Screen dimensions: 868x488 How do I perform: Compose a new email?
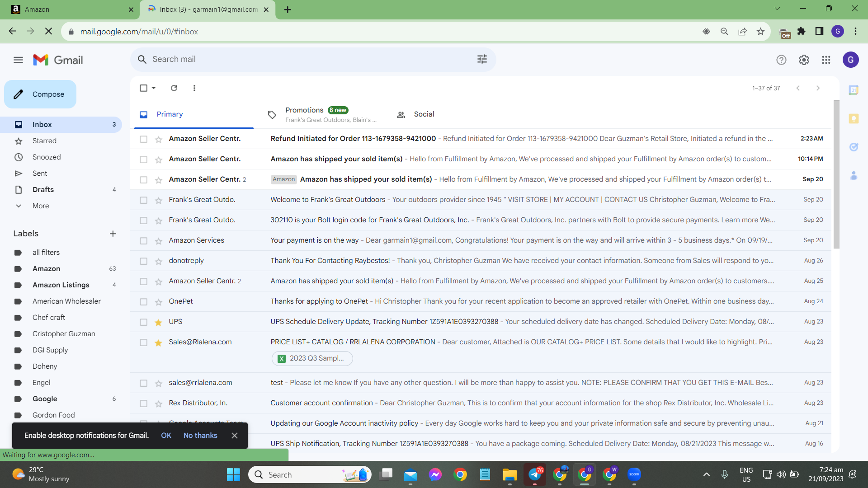pyautogui.click(x=40, y=94)
